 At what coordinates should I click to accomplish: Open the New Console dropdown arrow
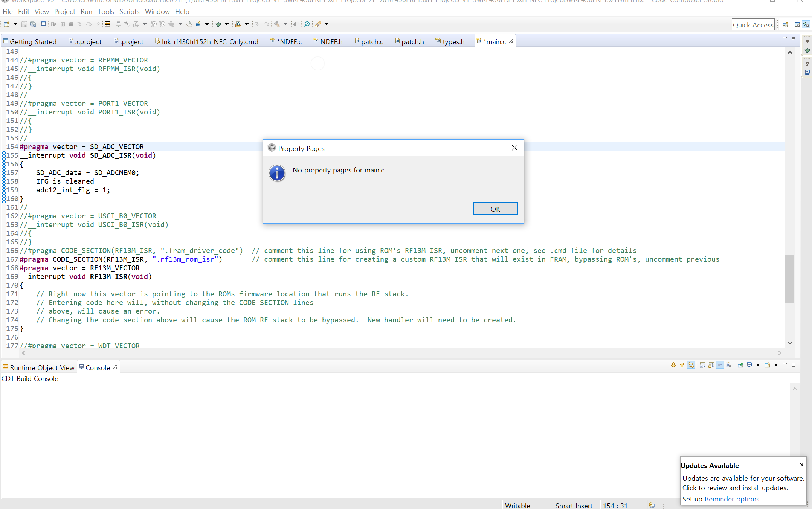click(x=776, y=365)
